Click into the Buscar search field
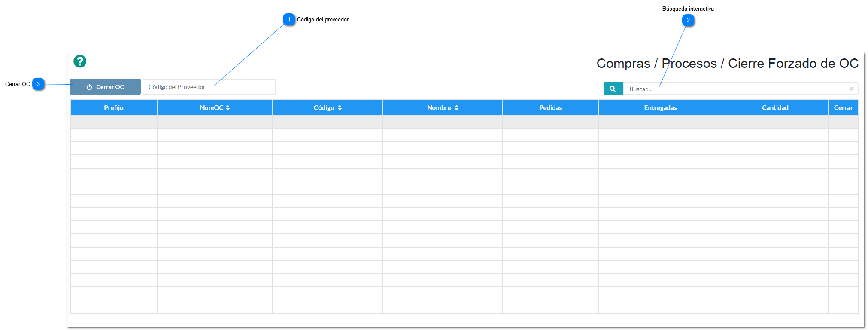 (741, 89)
